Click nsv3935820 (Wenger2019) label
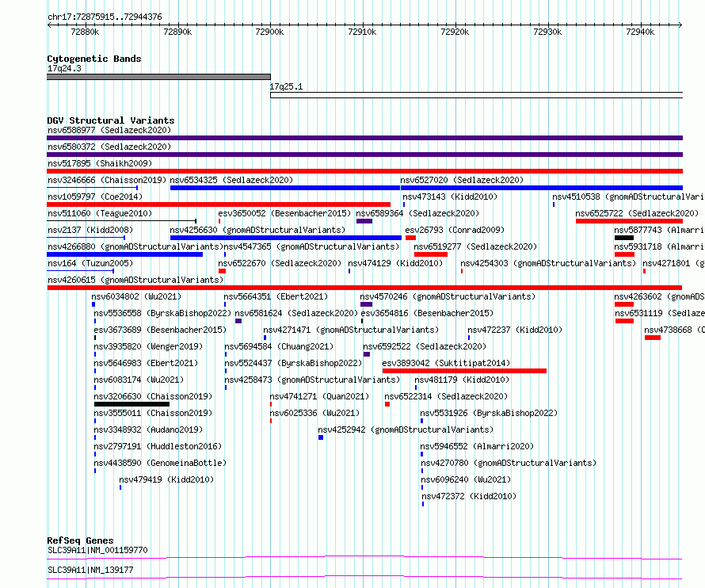The image size is (705, 588). coord(148,346)
